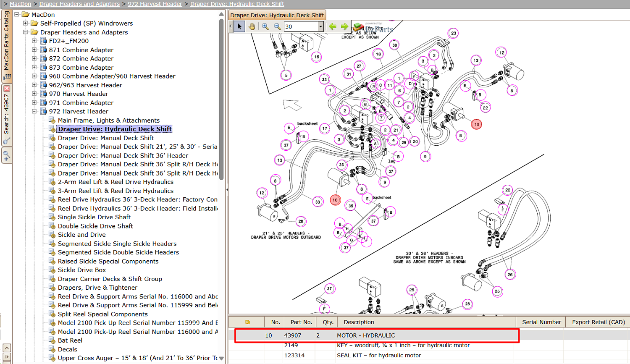Expand the 872 Combine Adapter node
The height and width of the screenshot is (364, 630).
coord(34,58)
